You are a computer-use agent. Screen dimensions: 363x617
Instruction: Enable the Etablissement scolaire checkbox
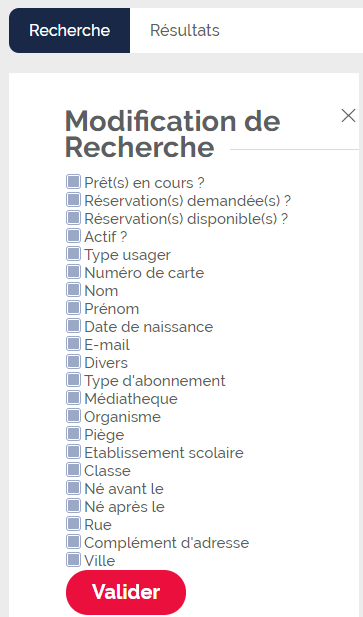pyautogui.click(x=73, y=453)
